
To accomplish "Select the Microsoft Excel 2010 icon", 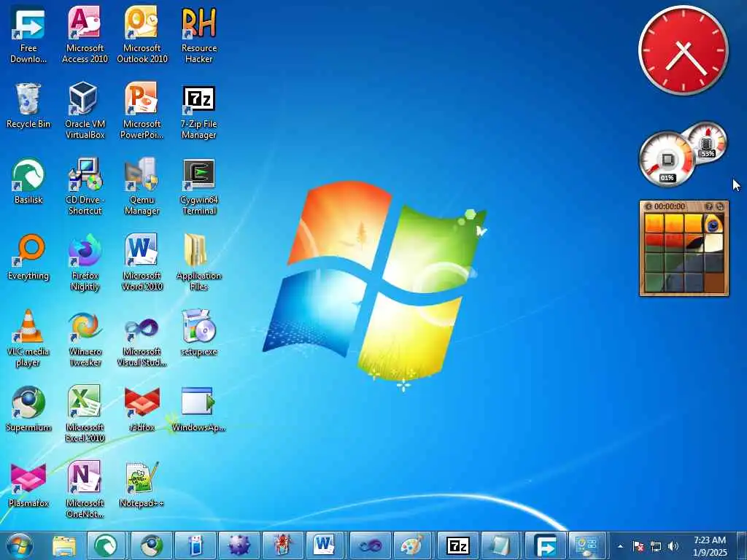I will point(85,414).
